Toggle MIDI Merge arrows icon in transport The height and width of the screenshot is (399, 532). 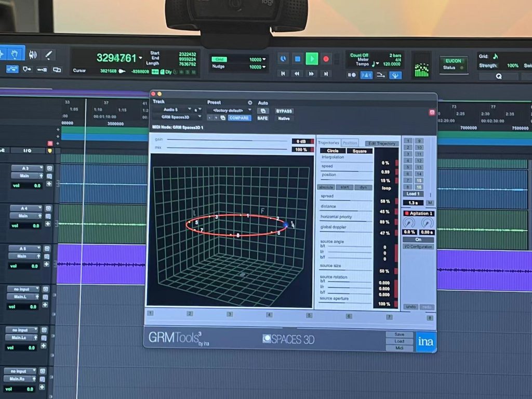[x=381, y=75]
